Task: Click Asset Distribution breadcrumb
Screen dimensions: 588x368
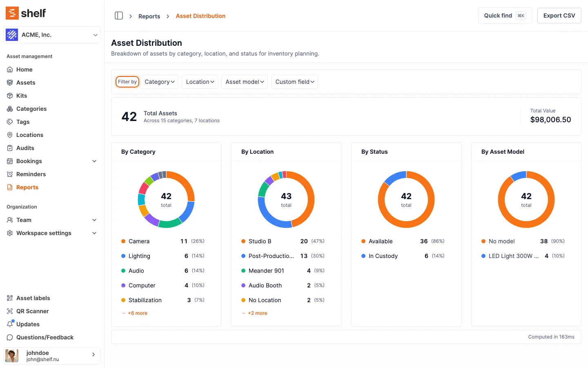Action: tap(200, 16)
